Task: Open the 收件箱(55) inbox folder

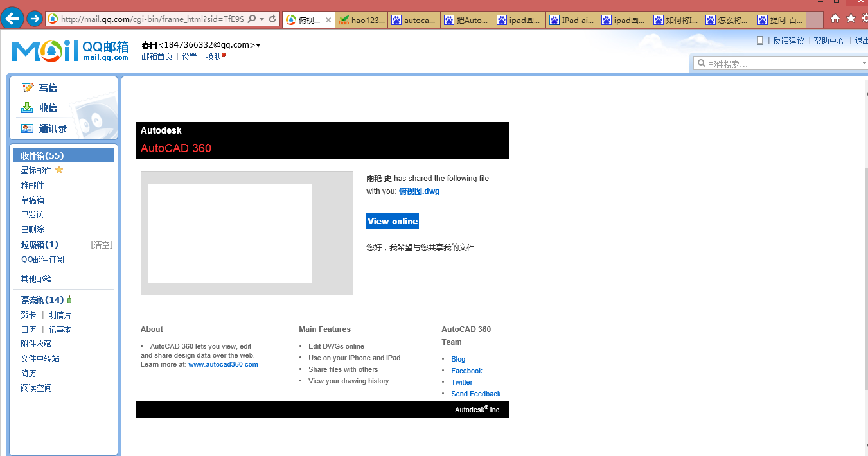Action: [x=42, y=155]
